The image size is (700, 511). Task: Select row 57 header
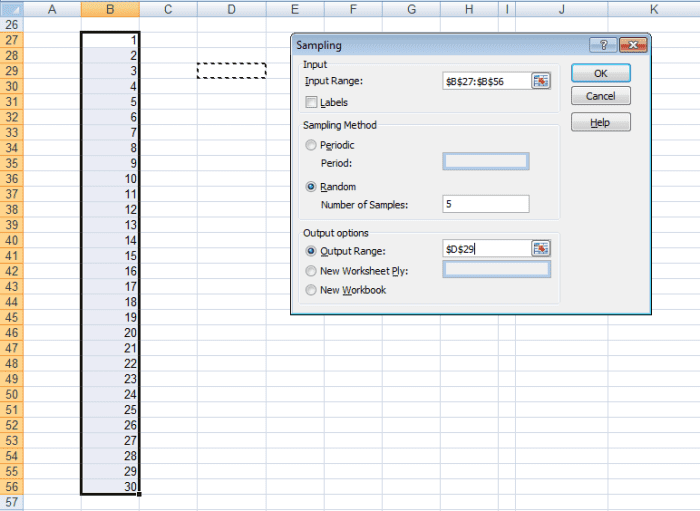click(12, 502)
